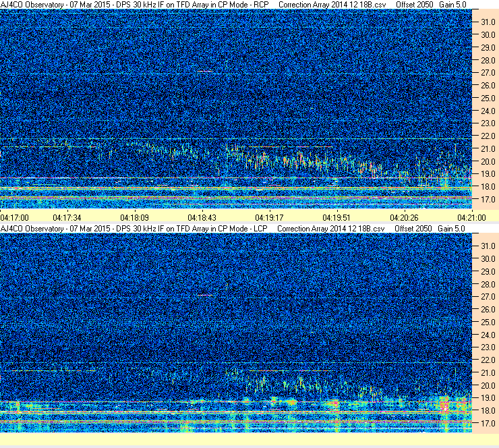The image size is (499, 448).
Task: Click the 04:19:17 time axis label
Action: pyautogui.click(x=270, y=218)
